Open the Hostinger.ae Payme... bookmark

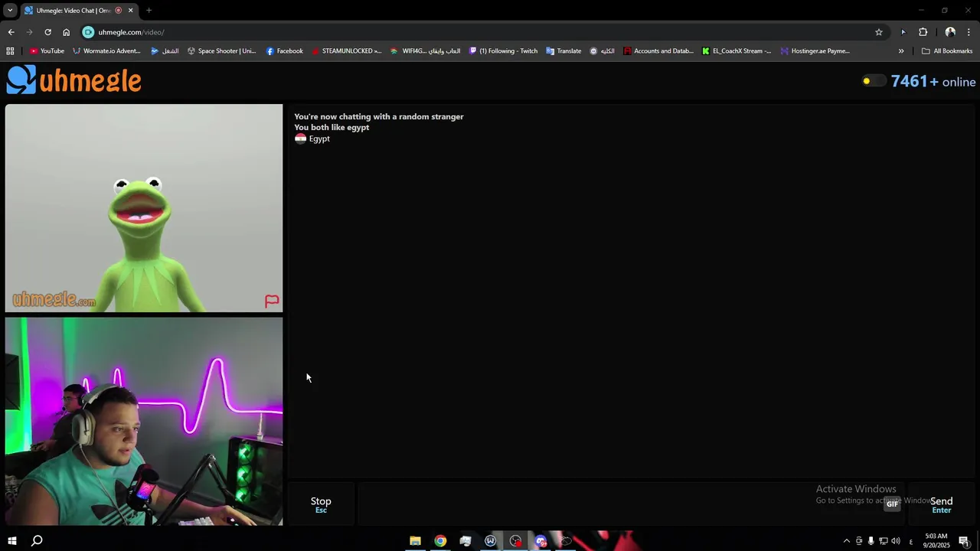[x=815, y=51]
